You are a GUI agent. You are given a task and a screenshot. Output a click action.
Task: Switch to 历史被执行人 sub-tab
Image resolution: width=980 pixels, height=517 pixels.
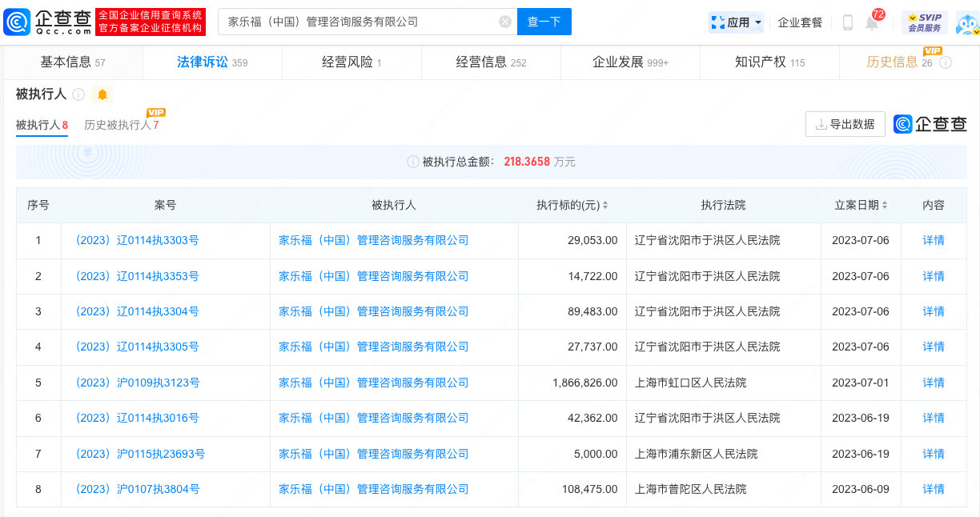click(x=121, y=125)
